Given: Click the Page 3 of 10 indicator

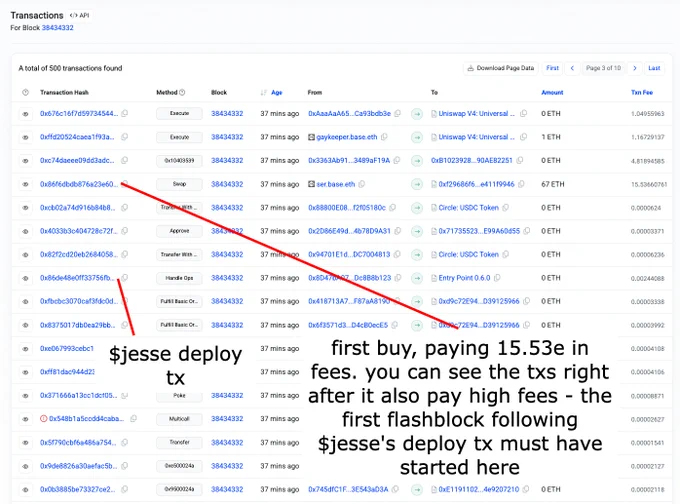Looking at the screenshot, I should point(603,68).
